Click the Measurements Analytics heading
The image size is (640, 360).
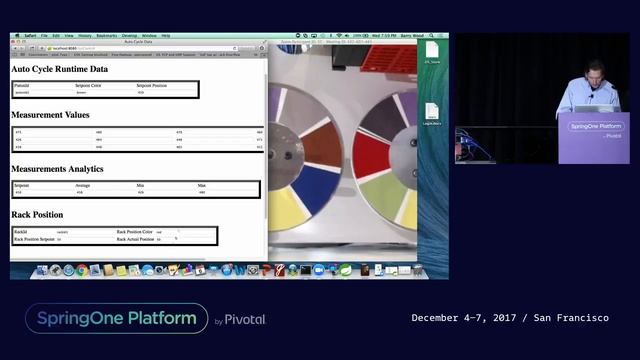[x=57, y=169]
